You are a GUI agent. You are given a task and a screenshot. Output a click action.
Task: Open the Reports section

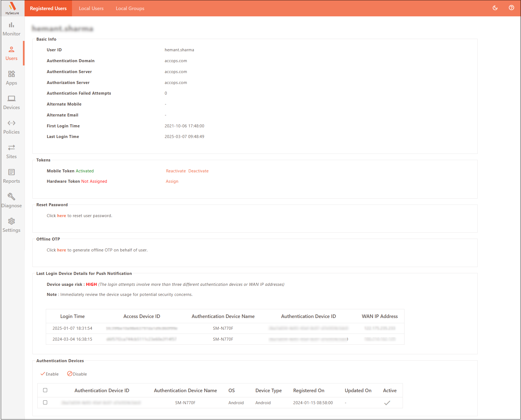[11, 176]
